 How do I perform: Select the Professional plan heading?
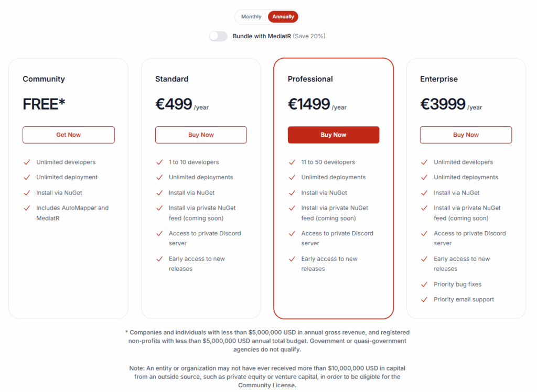(310, 79)
